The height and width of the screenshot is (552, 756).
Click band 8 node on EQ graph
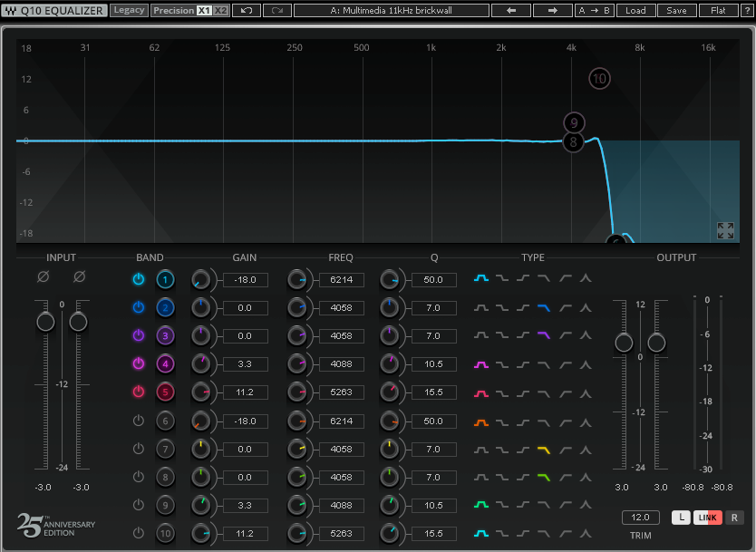tap(573, 142)
